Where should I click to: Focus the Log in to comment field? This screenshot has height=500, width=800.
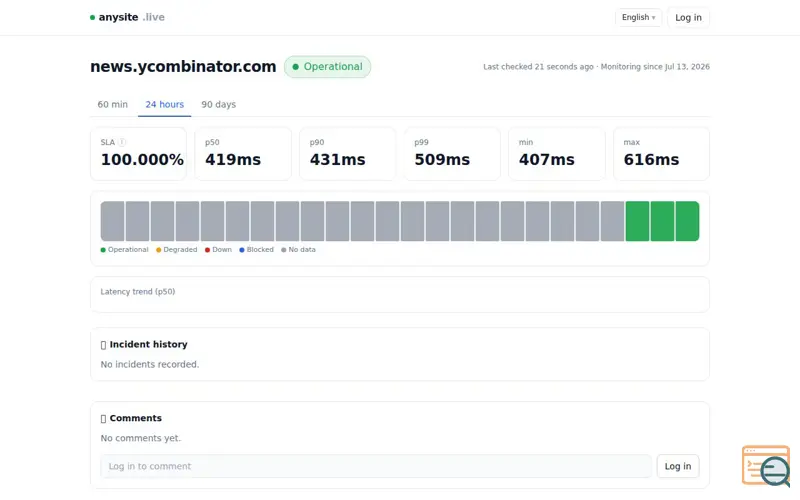pyautogui.click(x=376, y=466)
